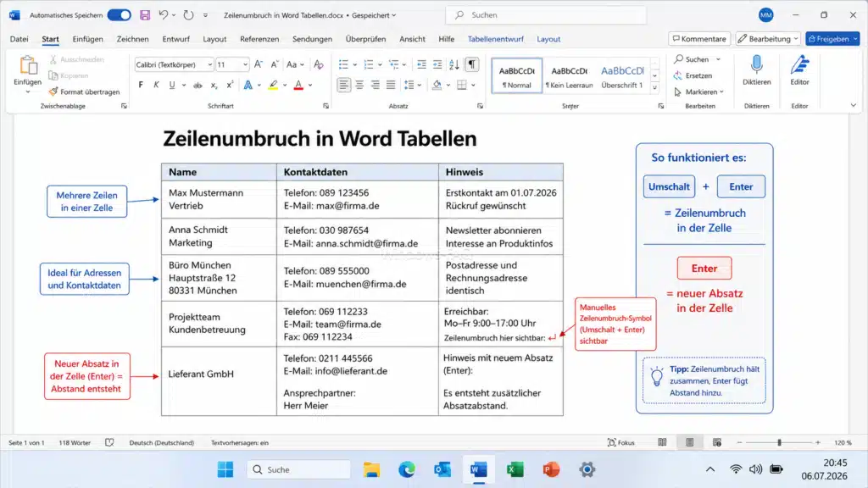Click Format übertragen painter
Screen dimensions: 868x488
pos(84,91)
